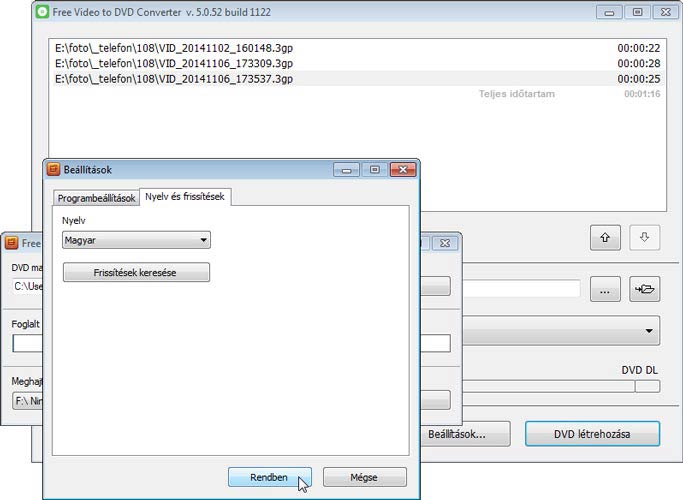Viewport: 683px width, 500px height.
Task: Open output folder using folder arrow icon
Action: 644,289
